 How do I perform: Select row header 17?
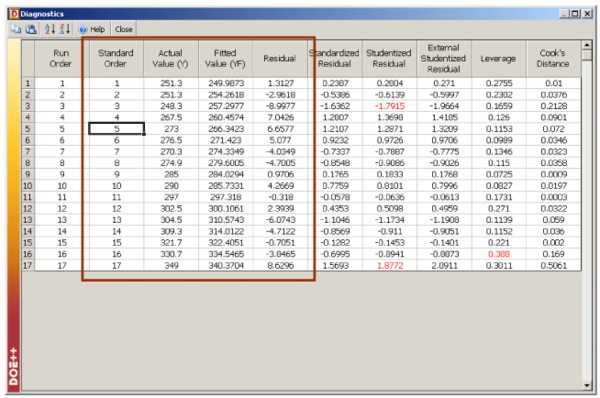click(x=28, y=265)
